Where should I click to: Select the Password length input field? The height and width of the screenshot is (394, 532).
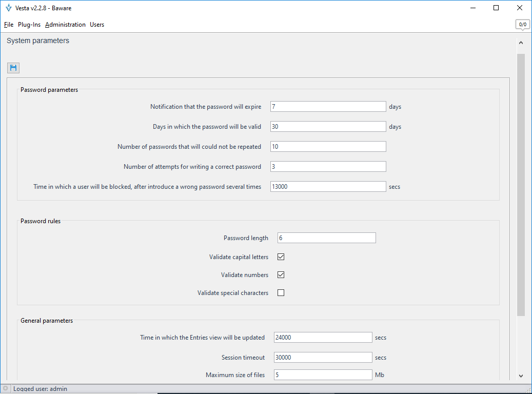[x=326, y=238]
